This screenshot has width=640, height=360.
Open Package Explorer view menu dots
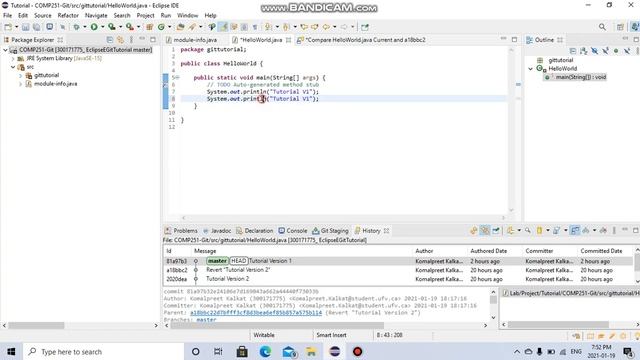click(x=131, y=40)
